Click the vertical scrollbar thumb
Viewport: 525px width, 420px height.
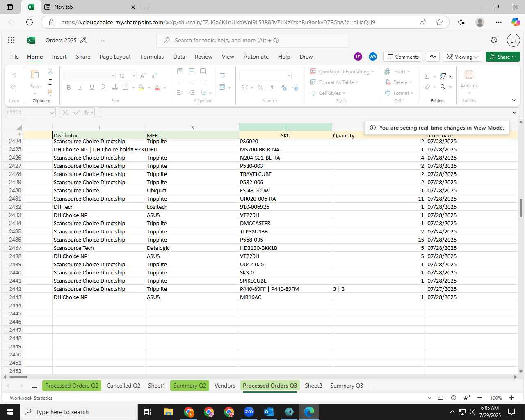pyautogui.click(x=521, y=208)
